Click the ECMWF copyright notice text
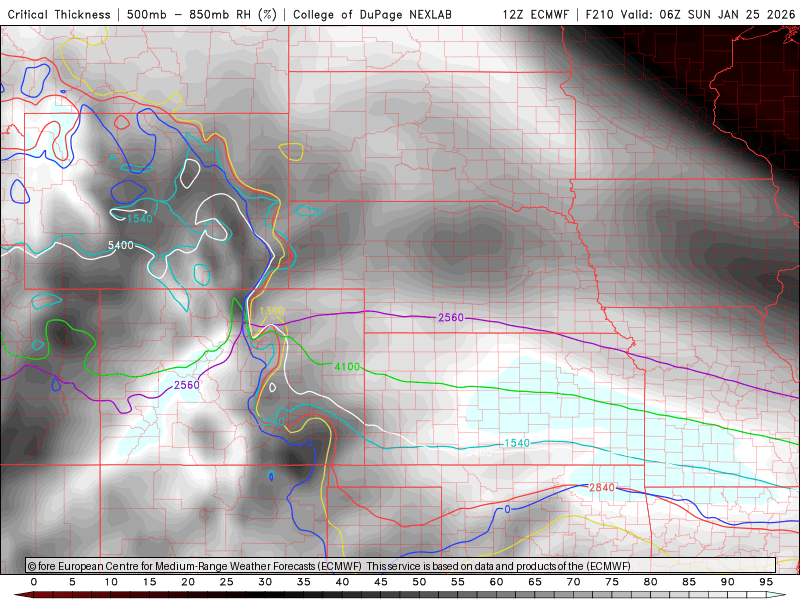 pyautogui.click(x=329, y=566)
